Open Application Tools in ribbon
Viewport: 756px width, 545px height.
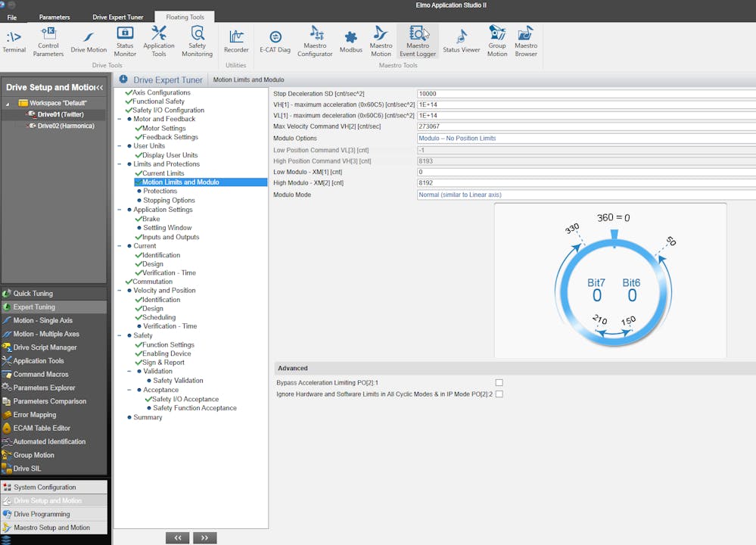pyautogui.click(x=159, y=42)
